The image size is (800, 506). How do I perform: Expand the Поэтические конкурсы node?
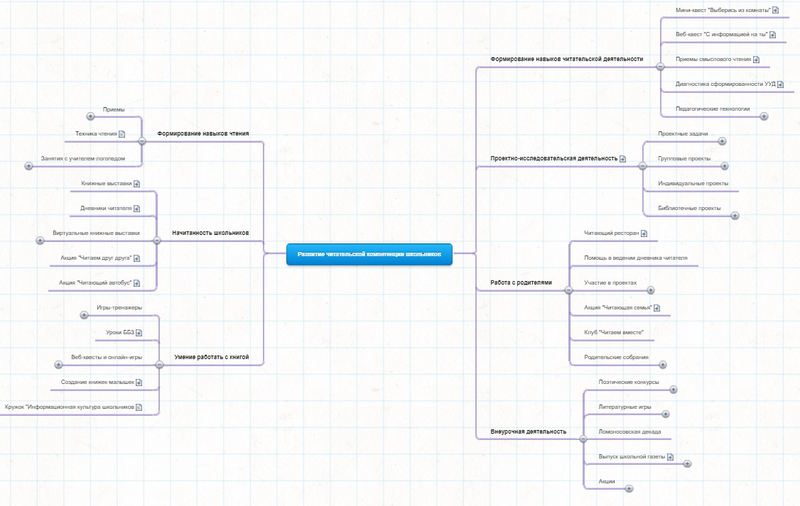click(x=673, y=390)
